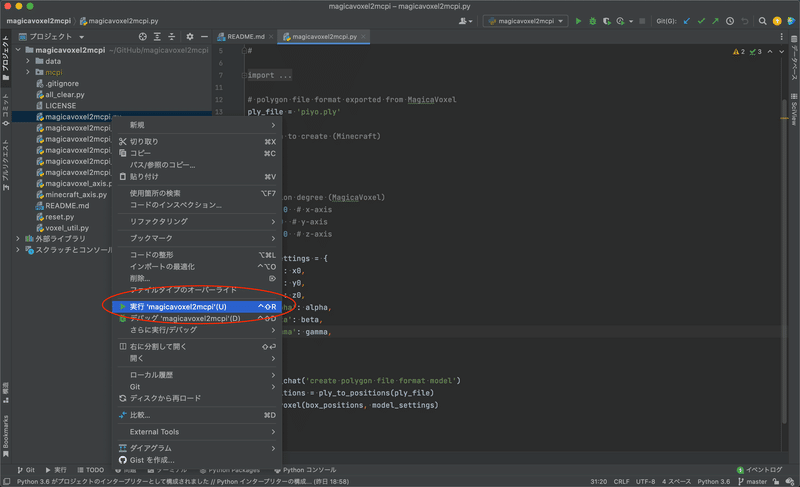Go to the next highlighted problem arrow
Screen dimensions: 800x487
[x=782, y=52]
